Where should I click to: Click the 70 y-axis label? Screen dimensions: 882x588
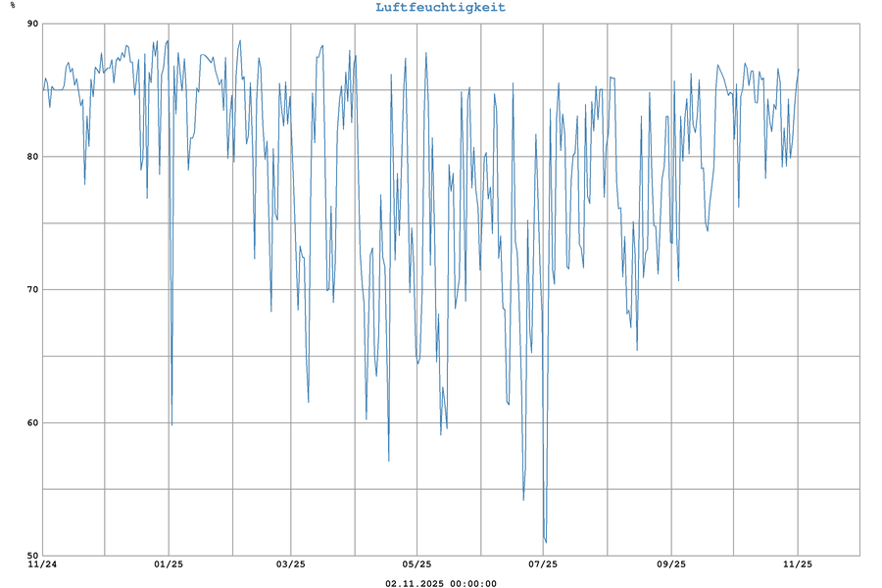point(32,290)
